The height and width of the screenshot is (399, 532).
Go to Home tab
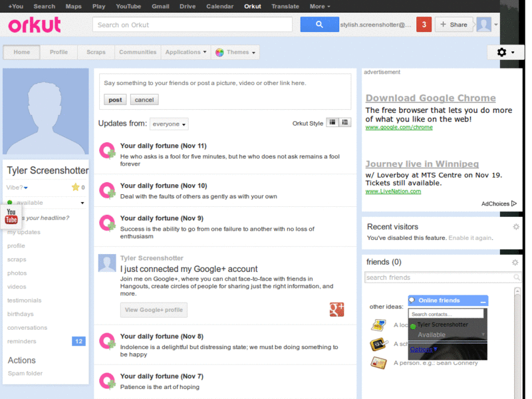point(22,52)
